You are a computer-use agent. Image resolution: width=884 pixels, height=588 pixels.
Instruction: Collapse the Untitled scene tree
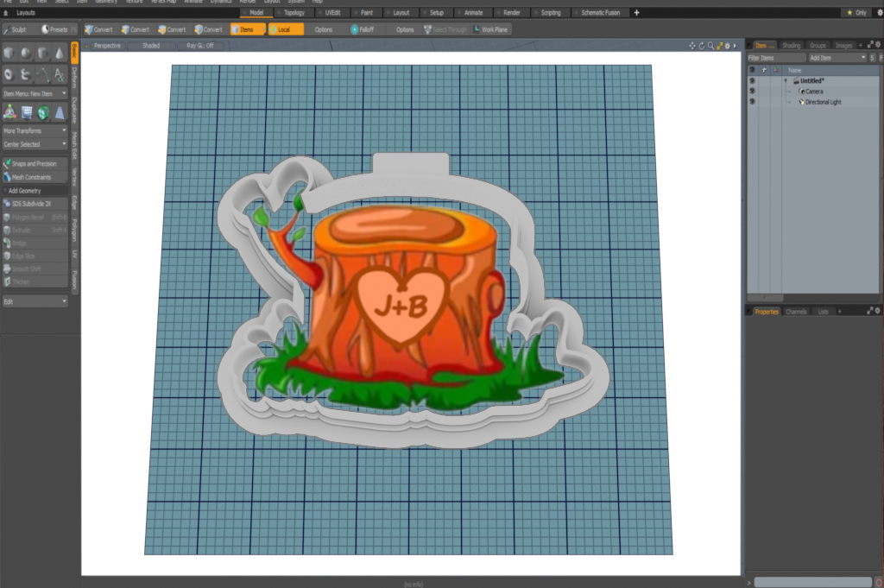pos(786,80)
